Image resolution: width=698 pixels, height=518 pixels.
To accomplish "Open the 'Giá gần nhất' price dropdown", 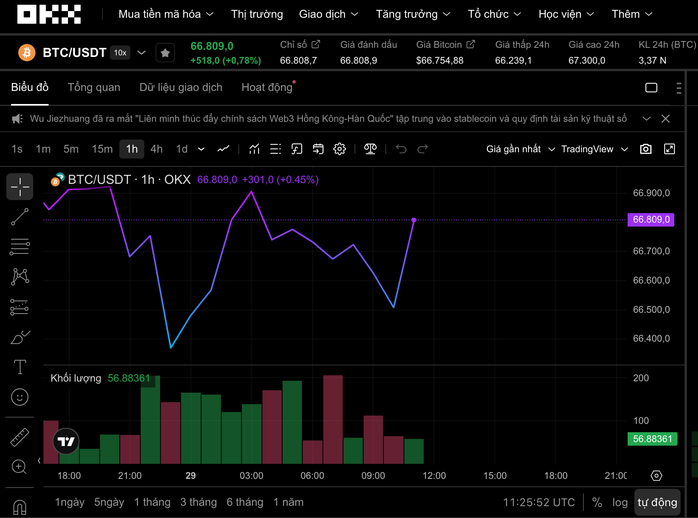I will (519, 149).
